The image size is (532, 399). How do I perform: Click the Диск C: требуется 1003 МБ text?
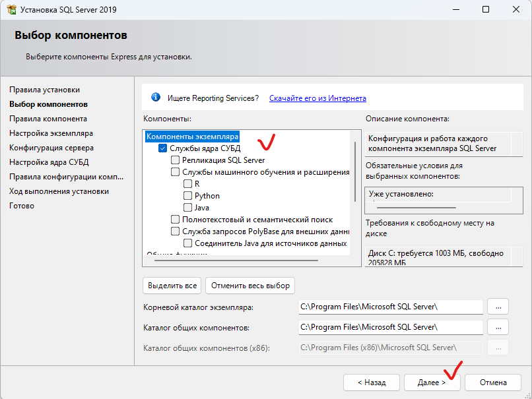[436, 258]
